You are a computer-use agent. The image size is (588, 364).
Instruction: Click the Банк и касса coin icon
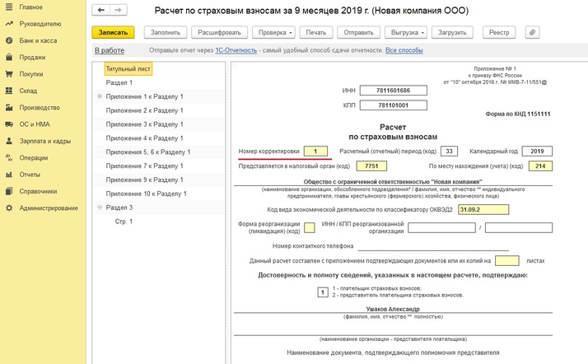point(9,40)
